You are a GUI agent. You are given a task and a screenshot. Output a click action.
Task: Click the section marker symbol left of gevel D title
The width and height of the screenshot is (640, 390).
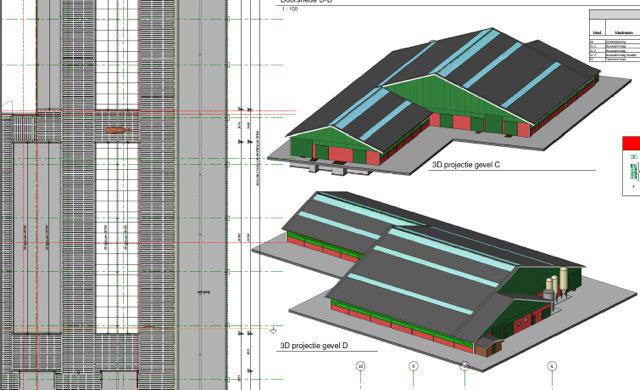click(x=273, y=330)
